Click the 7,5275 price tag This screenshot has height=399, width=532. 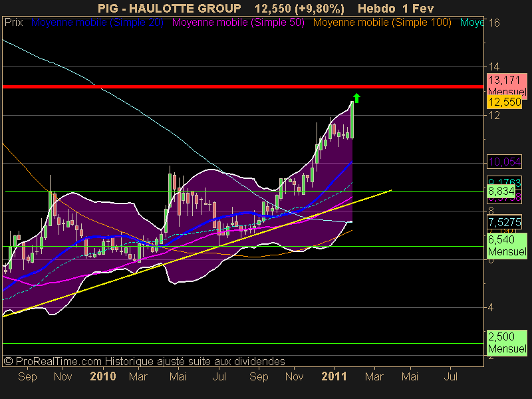(505, 222)
